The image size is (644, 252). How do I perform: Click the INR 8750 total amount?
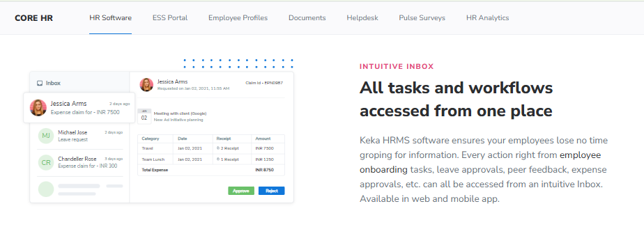[265, 169]
